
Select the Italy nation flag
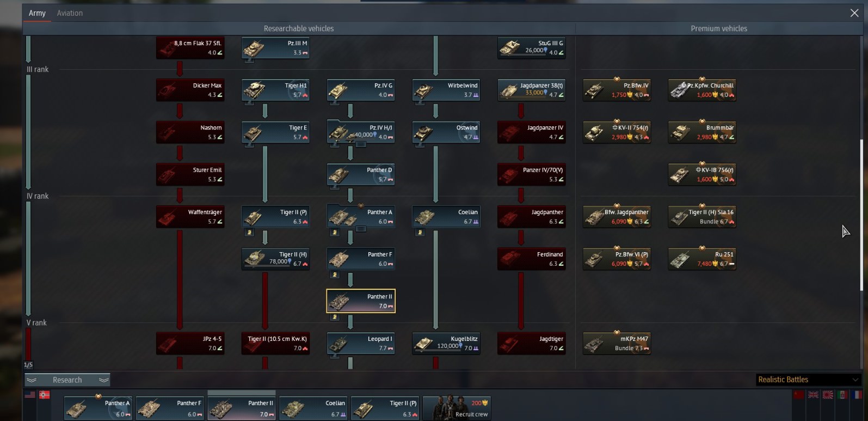(x=842, y=395)
